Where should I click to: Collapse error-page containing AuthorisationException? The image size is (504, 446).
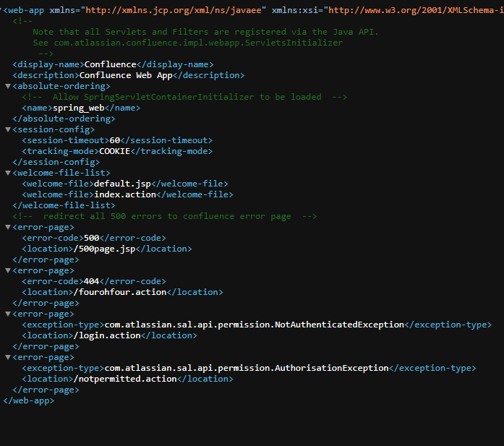(x=8, y=357)
